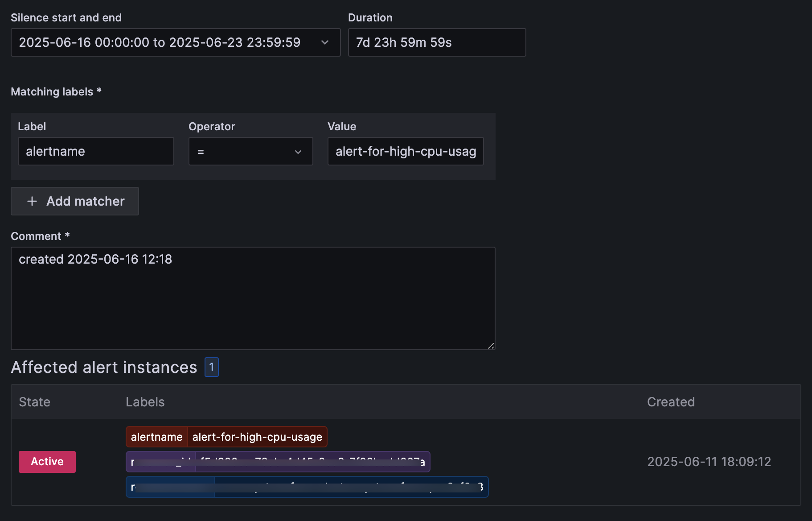Viewport: 812px width, 521px height.
Task: Click the Add matcher button
Action: (74, 201)
